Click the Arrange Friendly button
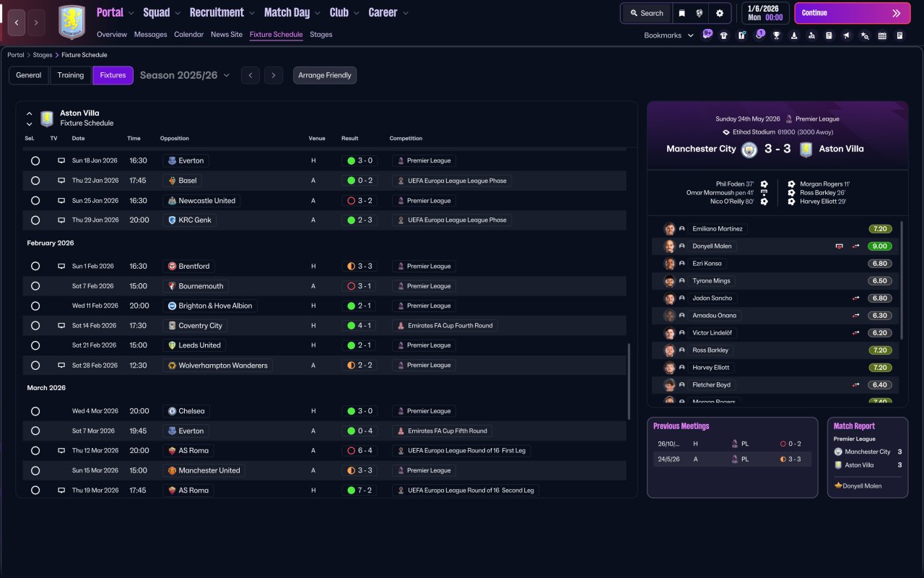This screenshot has height=578, width=924. pyautogui.click(x=325, y=75)
